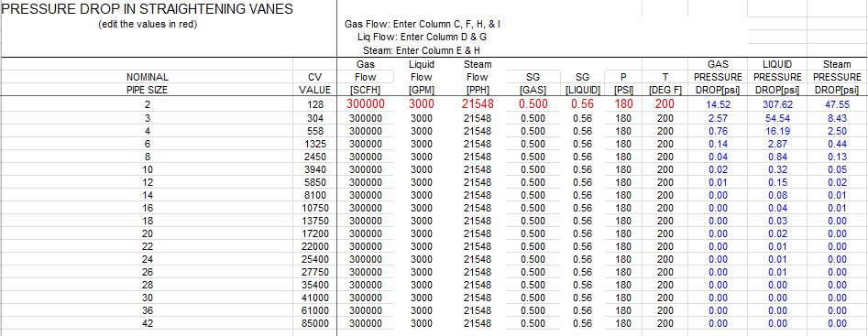This screenshot has height=336, width=868.
Task: Select liquid pressure drop value 307.62
Action: coord(776,103)
